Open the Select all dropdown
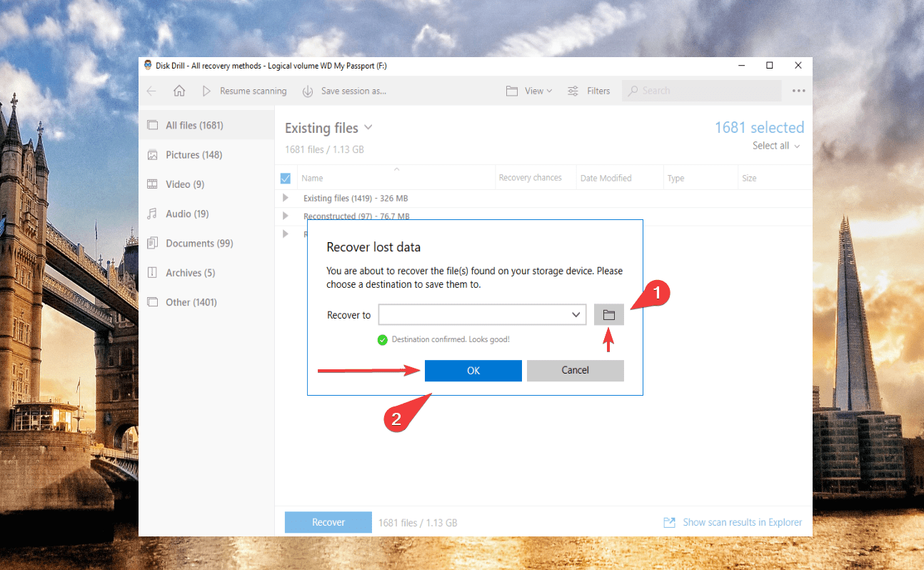924x570 pixels. (776, 146)
